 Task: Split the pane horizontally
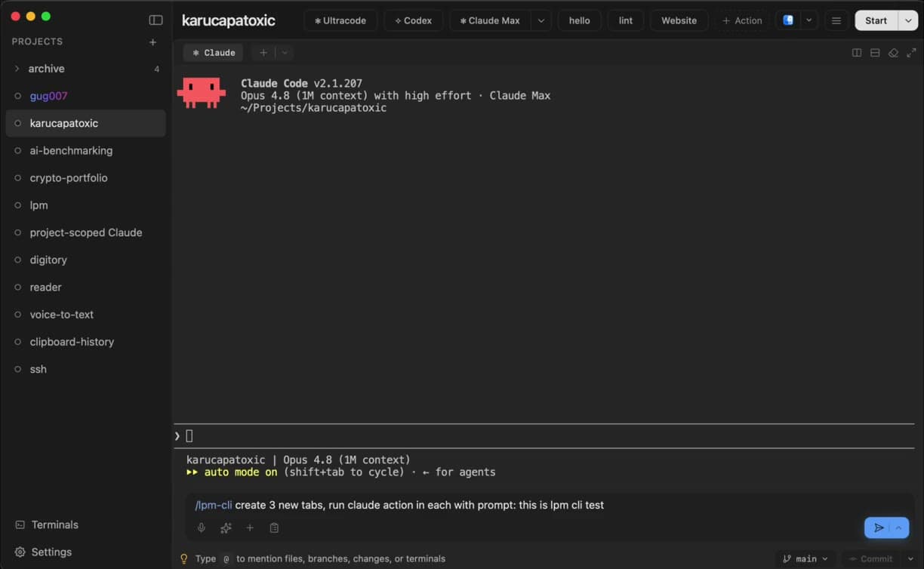coord(875,53)
